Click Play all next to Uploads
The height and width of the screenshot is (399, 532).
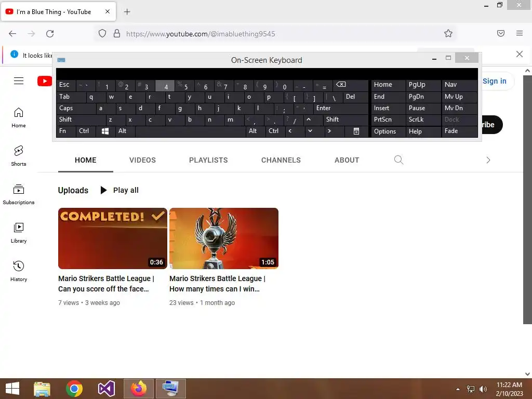pos(120,190)
